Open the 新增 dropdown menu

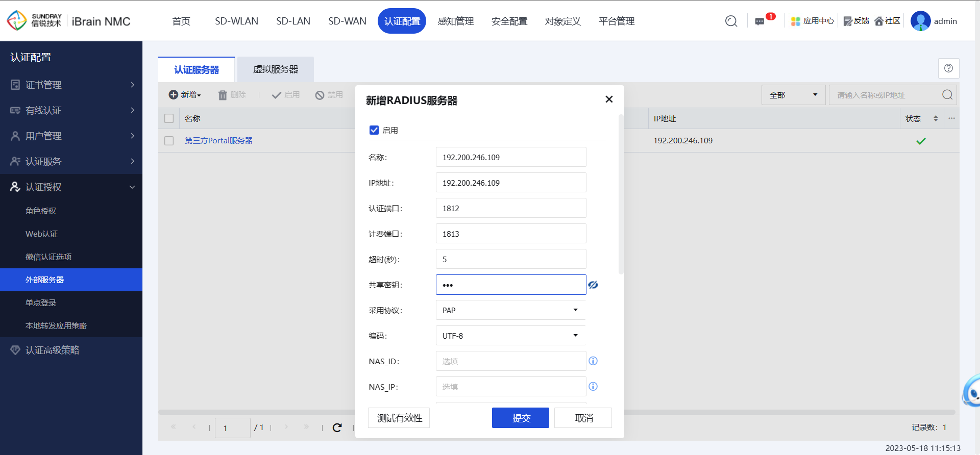185,95
